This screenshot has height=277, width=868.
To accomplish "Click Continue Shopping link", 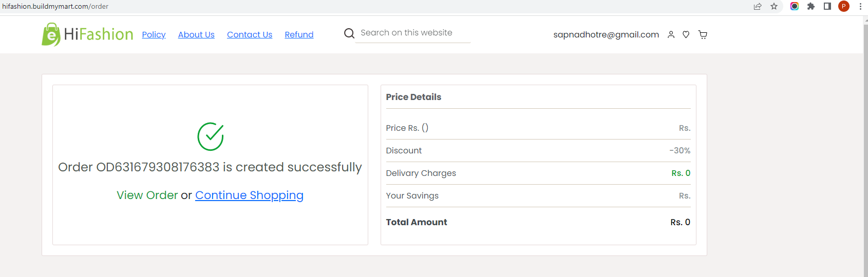I will point(249,195).
